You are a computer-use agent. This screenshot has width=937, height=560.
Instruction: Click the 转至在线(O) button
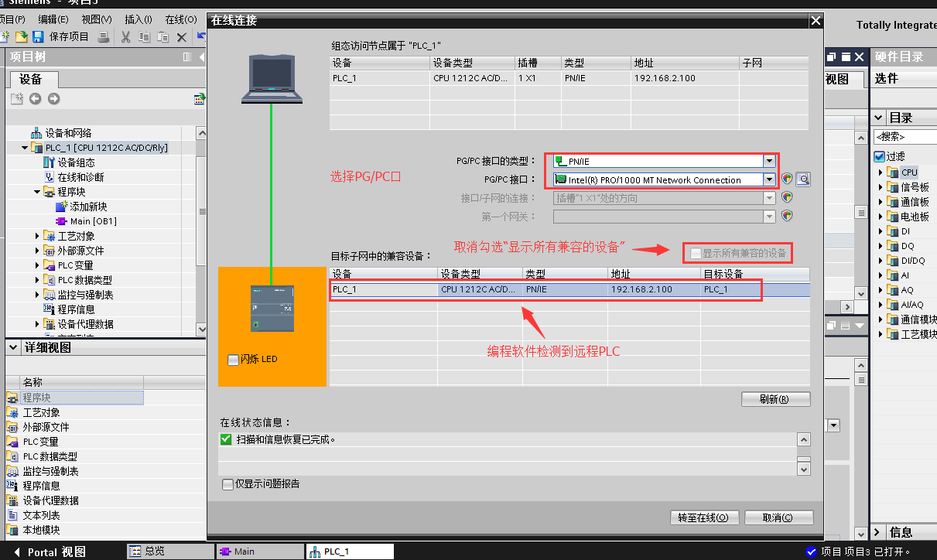click(703, 517)
